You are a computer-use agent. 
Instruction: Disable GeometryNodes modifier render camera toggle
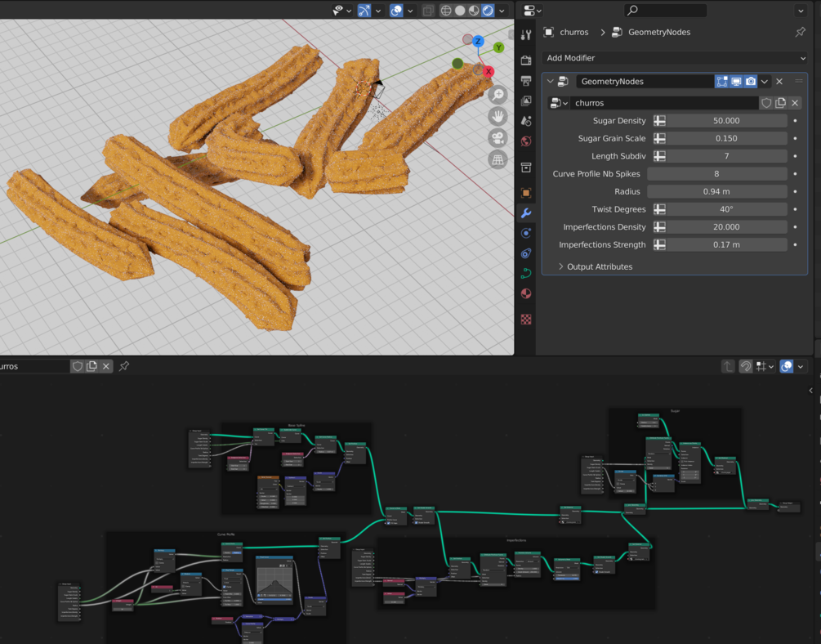pos(751,82)
